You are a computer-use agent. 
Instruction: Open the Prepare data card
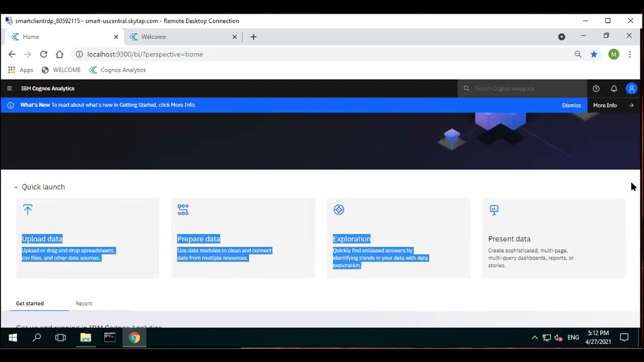(243, 238)
